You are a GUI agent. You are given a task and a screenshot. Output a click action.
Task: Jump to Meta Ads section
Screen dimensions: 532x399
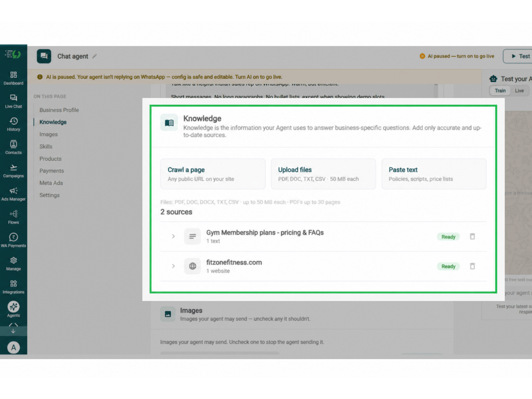(x=51, y=183)
